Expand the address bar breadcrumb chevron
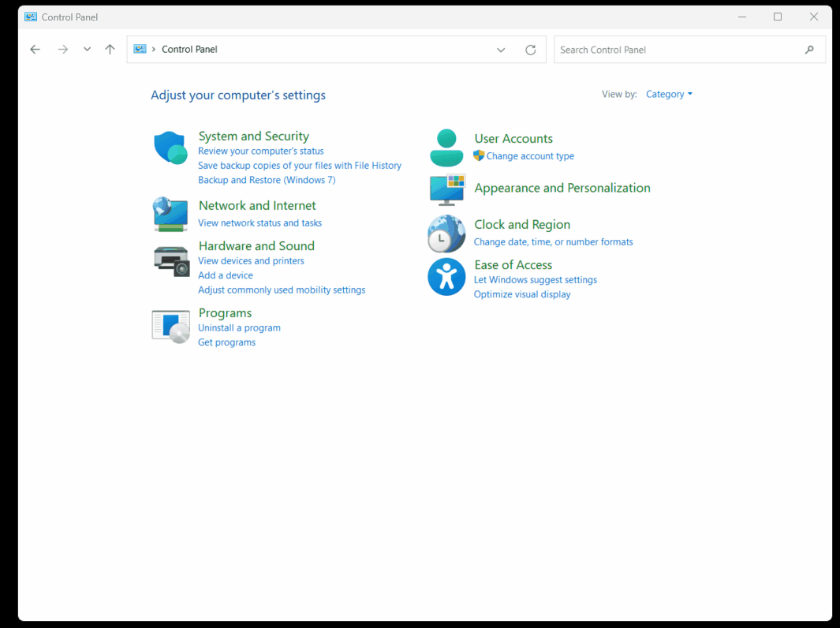Image resolution: width=840 pixels, height=628 pixels. pos(154,49)
